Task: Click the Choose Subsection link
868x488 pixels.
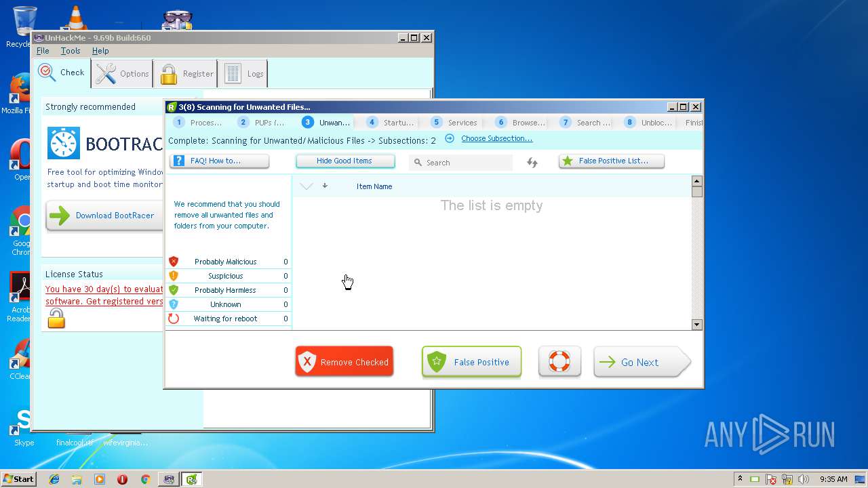Action: tap(496, 138)
